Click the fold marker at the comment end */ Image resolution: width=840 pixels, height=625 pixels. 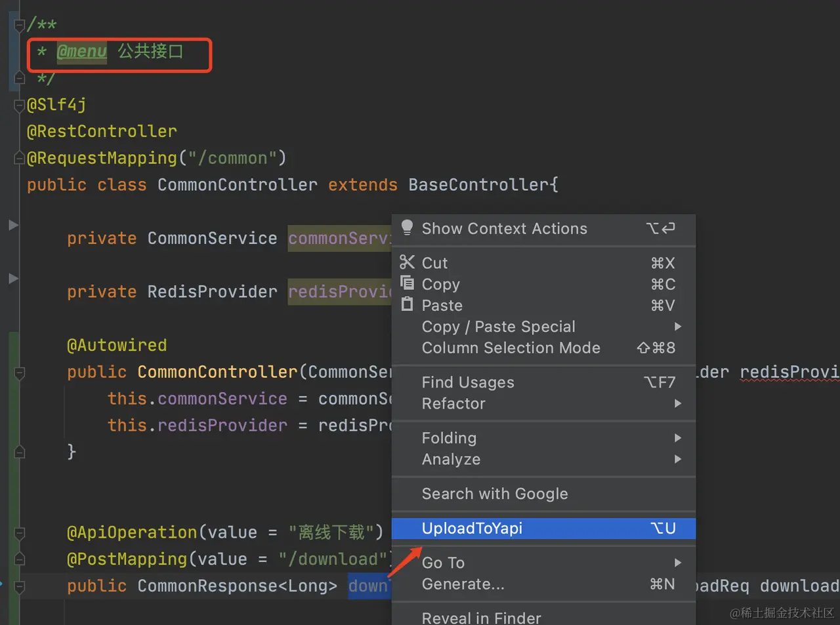(x=20, y=79)
